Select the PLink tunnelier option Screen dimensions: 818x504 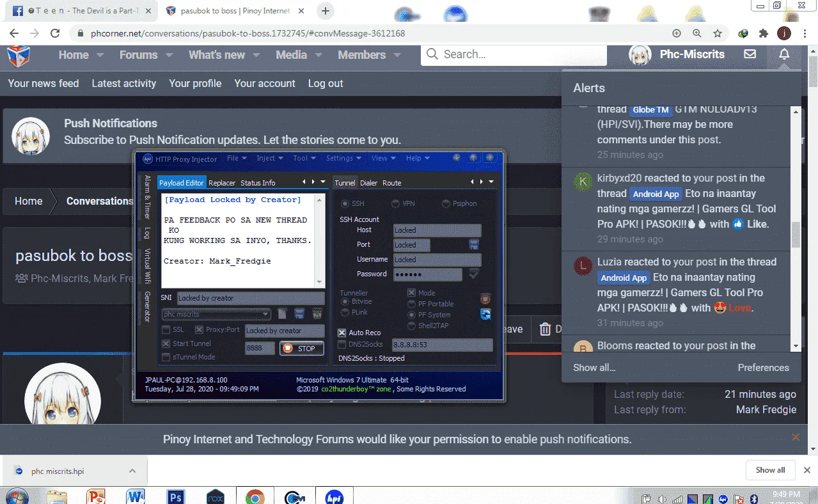pyautogui.click(x=345, y=312)
